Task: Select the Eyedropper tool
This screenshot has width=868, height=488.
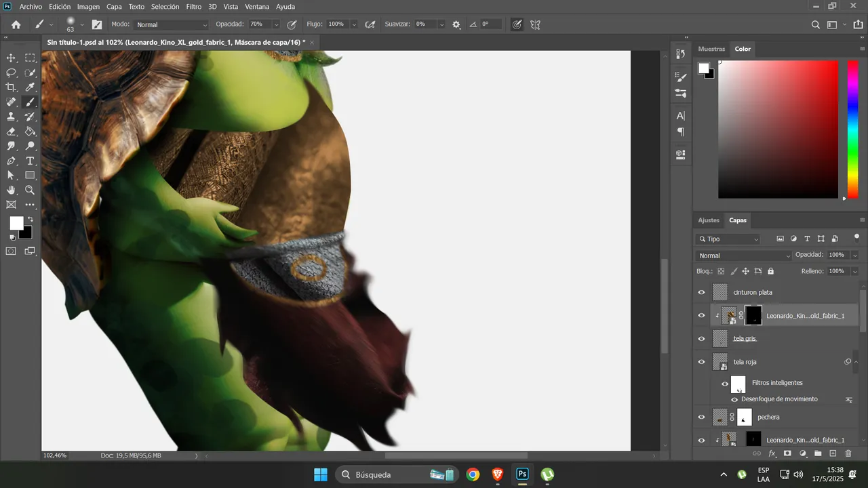Action: click(x=30, y=87)
